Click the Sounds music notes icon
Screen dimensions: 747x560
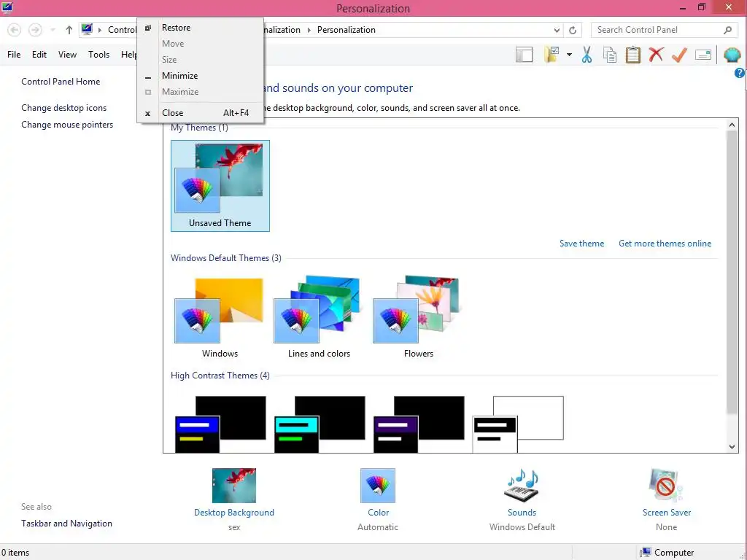[522, 485]
